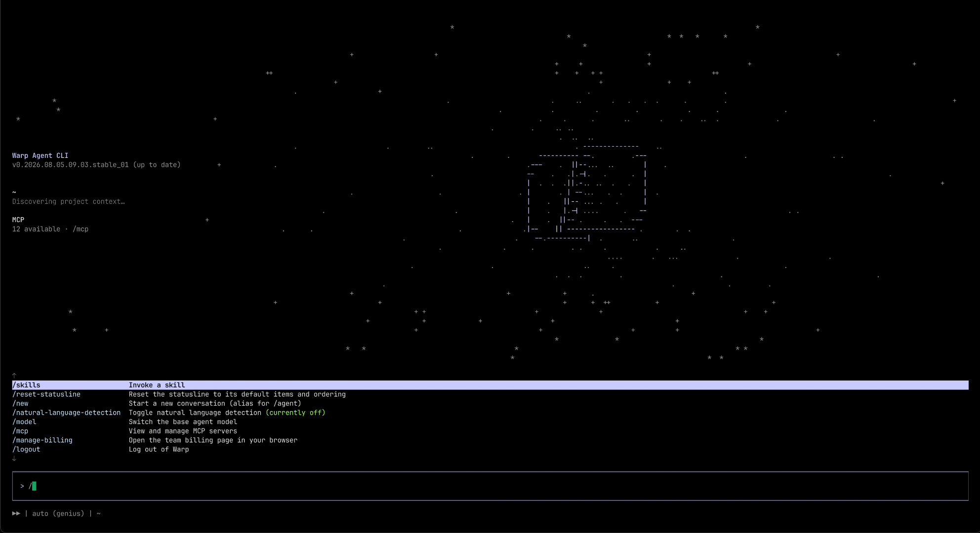Choose the /mcp command in the list

(20, 431)
